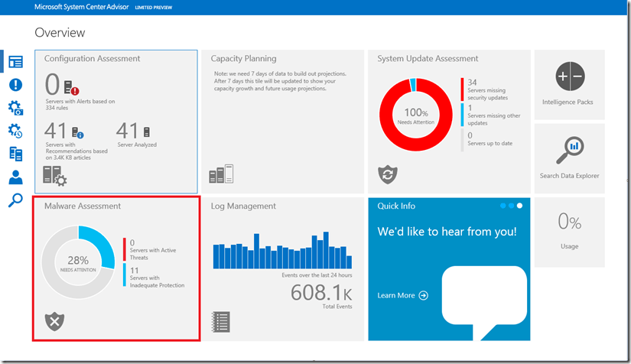The image size is (631, 364).
Task: Click the system update shield refresh icon
Action: (x=389, y=174)
